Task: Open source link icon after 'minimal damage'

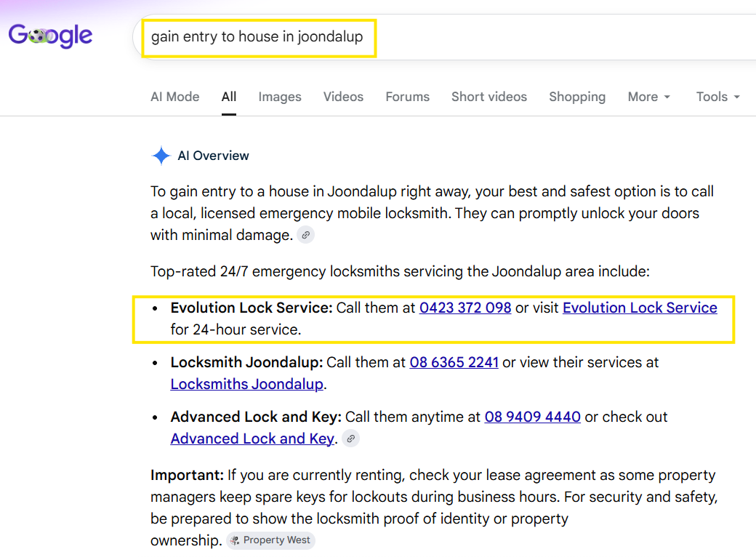Action: coord(306,235)
